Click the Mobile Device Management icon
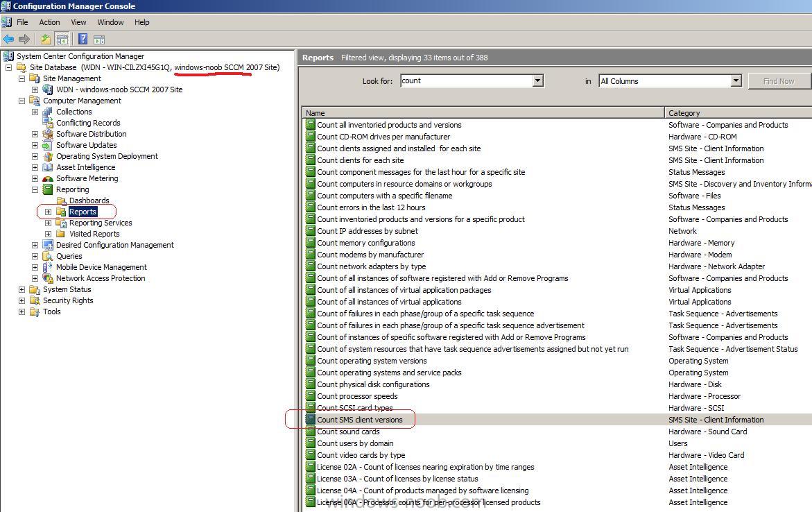This screenshot has height=512, width=812. pos(48,267)
